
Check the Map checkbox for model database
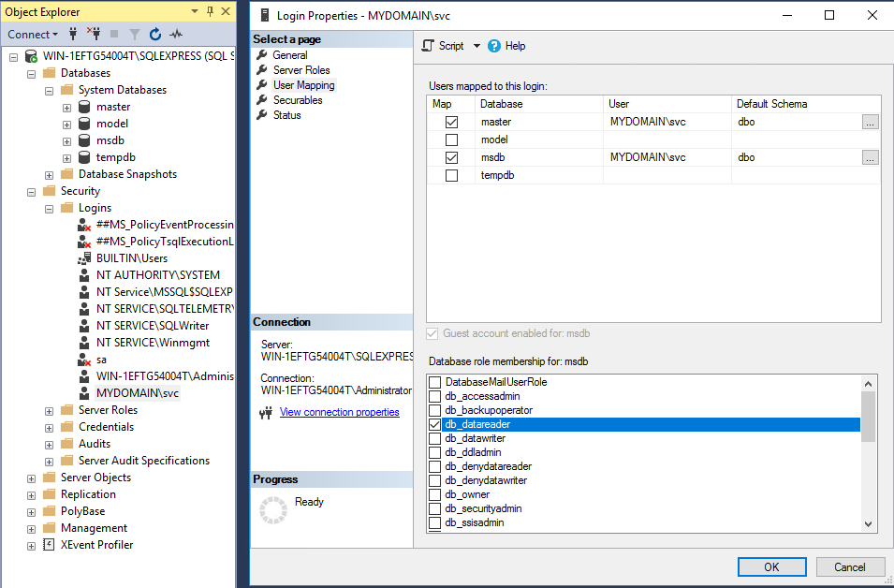(451, 140)
